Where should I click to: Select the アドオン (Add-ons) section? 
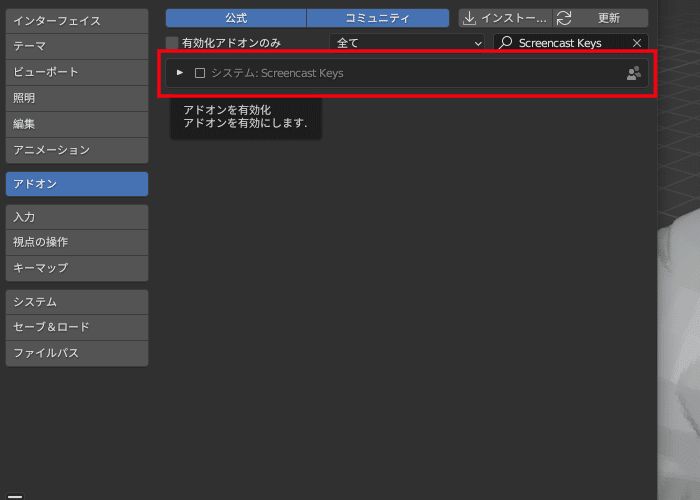(x=77, y=184)
